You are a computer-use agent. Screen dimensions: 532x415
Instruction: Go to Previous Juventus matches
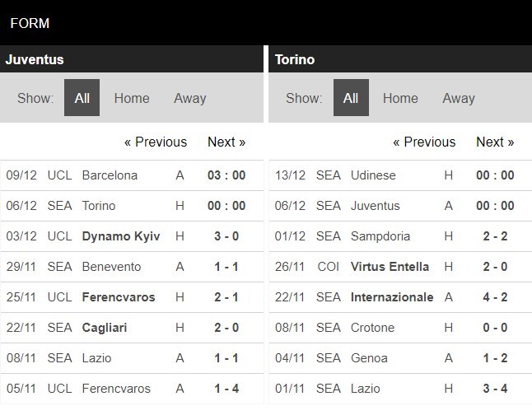click(156, 142)
